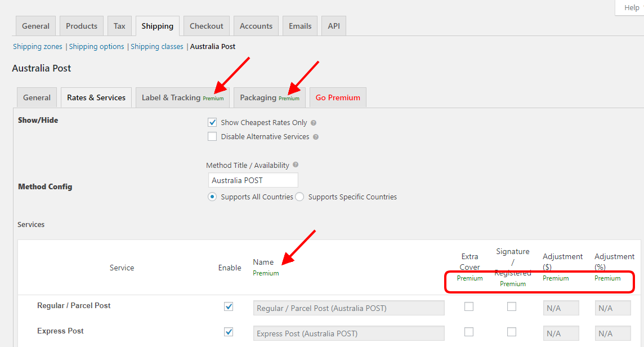Click the Enable column header

point(230,268)
